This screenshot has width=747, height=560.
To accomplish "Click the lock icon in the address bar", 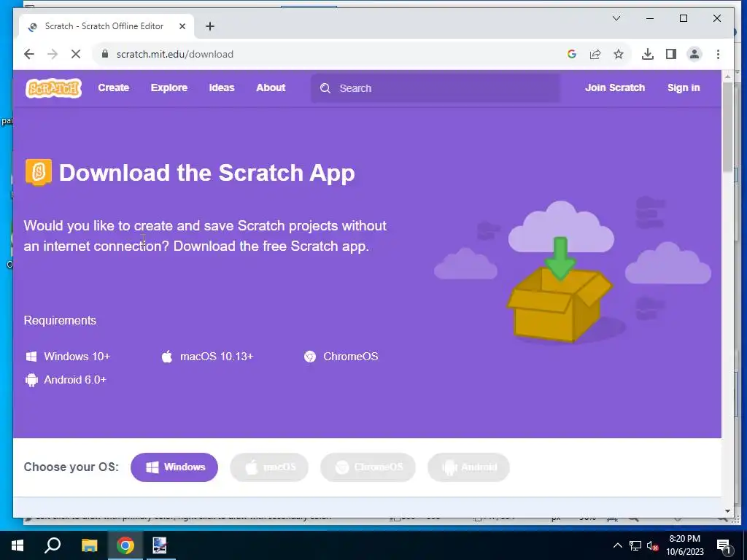I will pos(105,54).
